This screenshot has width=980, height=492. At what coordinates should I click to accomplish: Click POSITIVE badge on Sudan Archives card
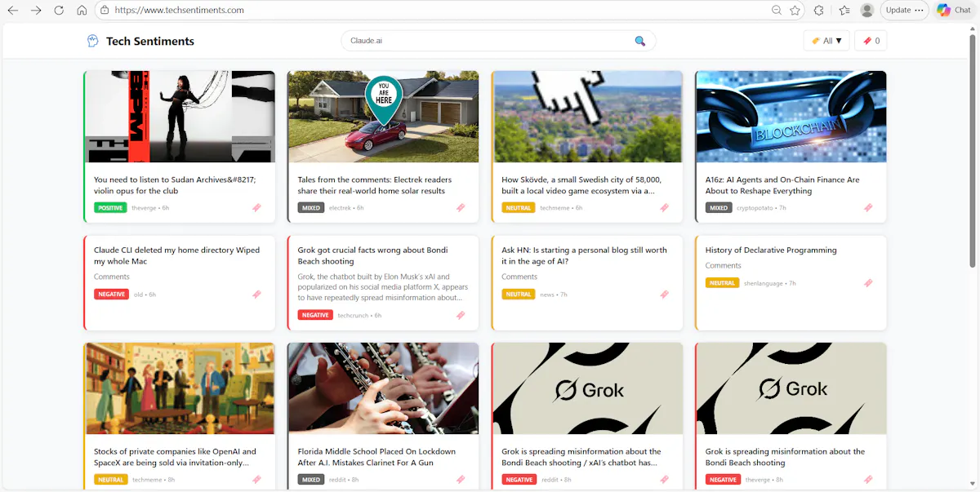pos(110,208)
